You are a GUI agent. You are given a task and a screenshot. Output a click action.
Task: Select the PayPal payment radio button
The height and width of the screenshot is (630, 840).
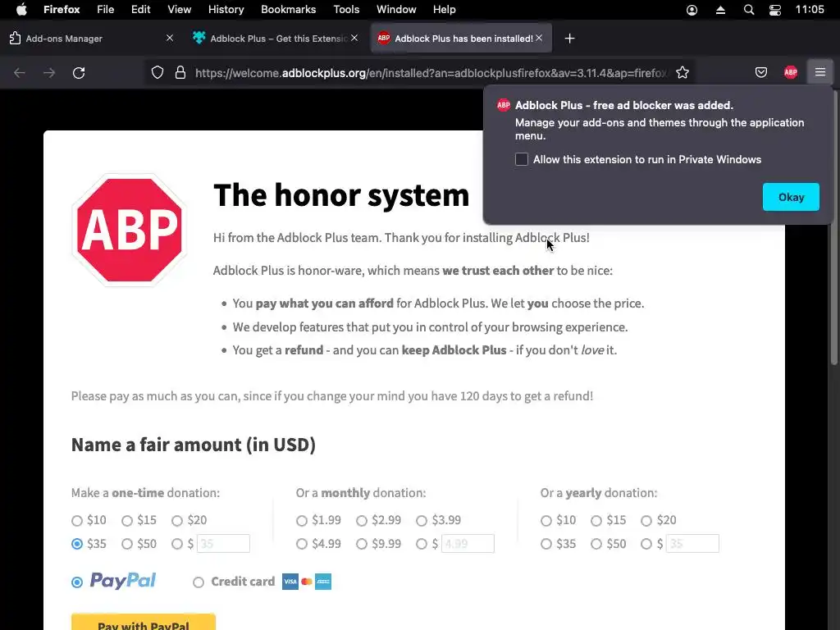(x=77, y=582)
